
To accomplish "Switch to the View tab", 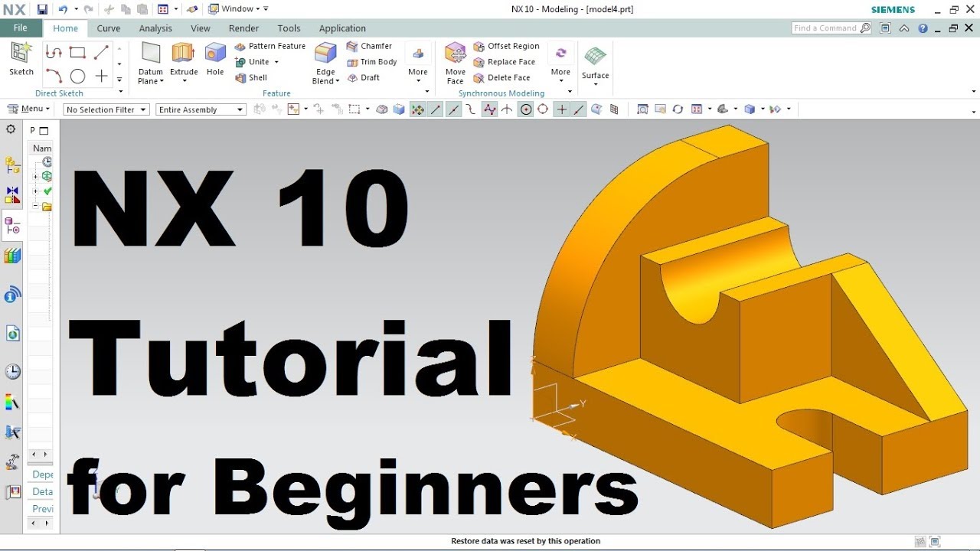I will click(x=201, y=28).
